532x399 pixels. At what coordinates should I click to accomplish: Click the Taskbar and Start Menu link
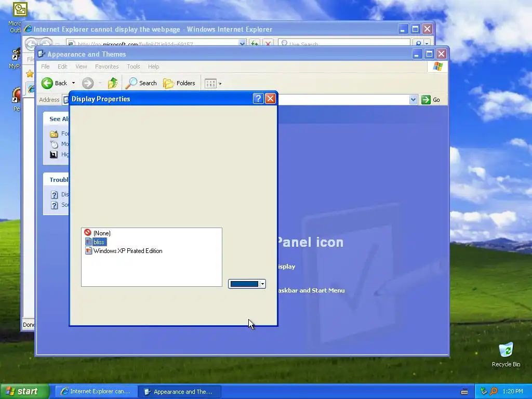point(311,290)
